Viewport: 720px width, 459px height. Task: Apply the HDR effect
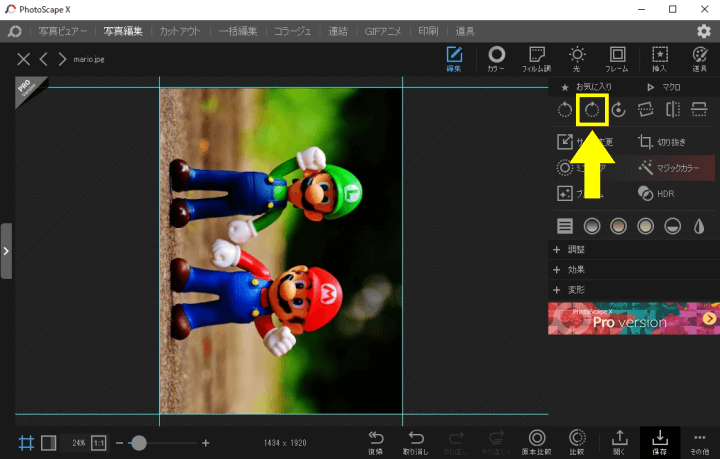click(657, 194)
